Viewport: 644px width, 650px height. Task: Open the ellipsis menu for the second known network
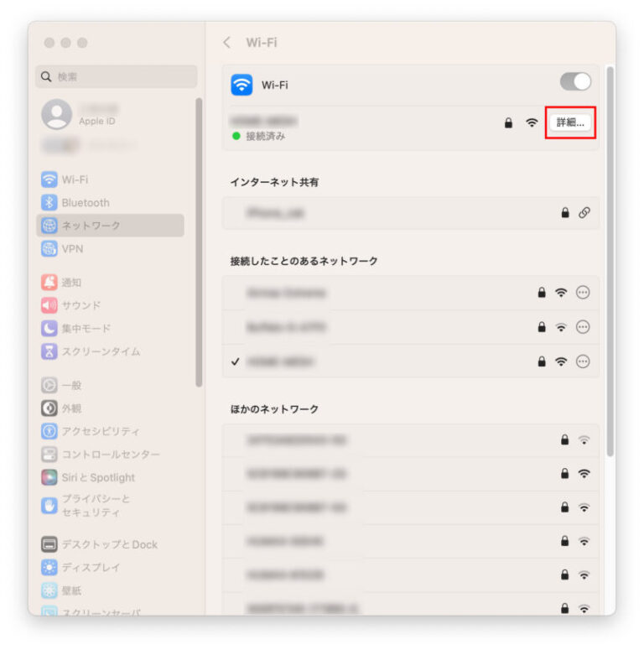pos(583,327)
